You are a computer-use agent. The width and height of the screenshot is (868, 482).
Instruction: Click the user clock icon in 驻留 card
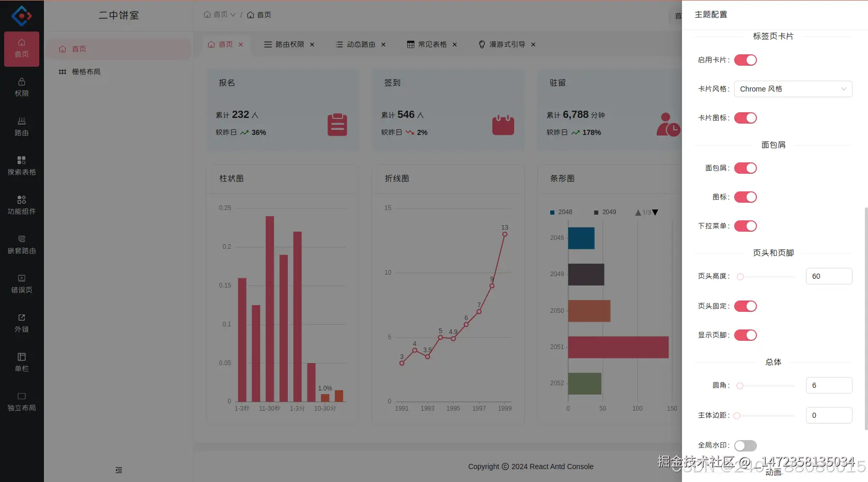click(x=669, y=125)
